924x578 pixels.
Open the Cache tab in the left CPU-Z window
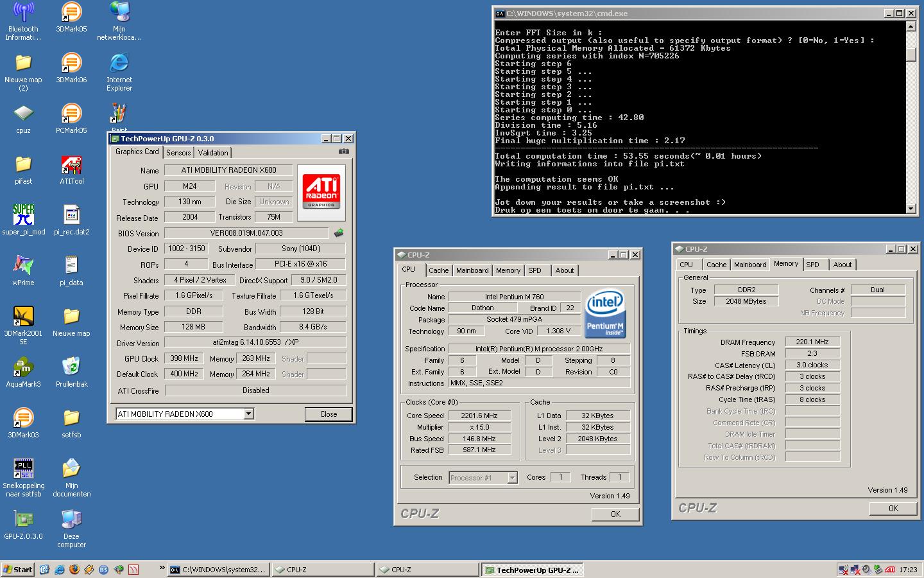[x=438, y=270]
